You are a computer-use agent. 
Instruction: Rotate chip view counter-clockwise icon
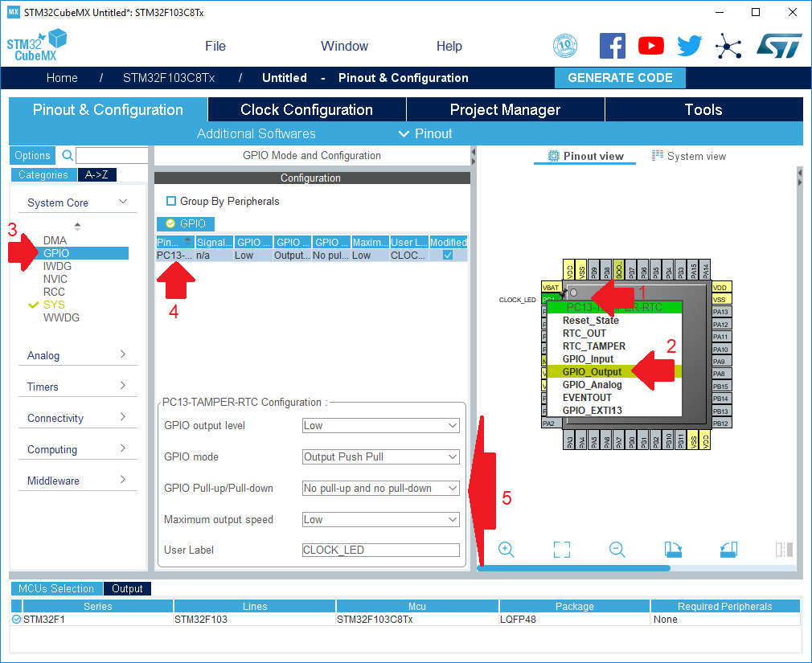pos(728,549)
